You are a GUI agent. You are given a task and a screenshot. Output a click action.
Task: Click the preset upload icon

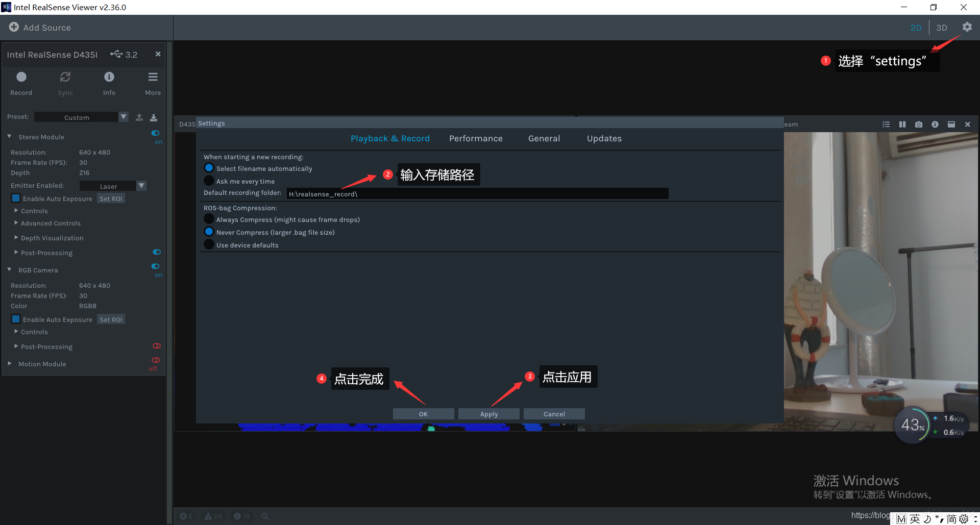click(139, 117)
